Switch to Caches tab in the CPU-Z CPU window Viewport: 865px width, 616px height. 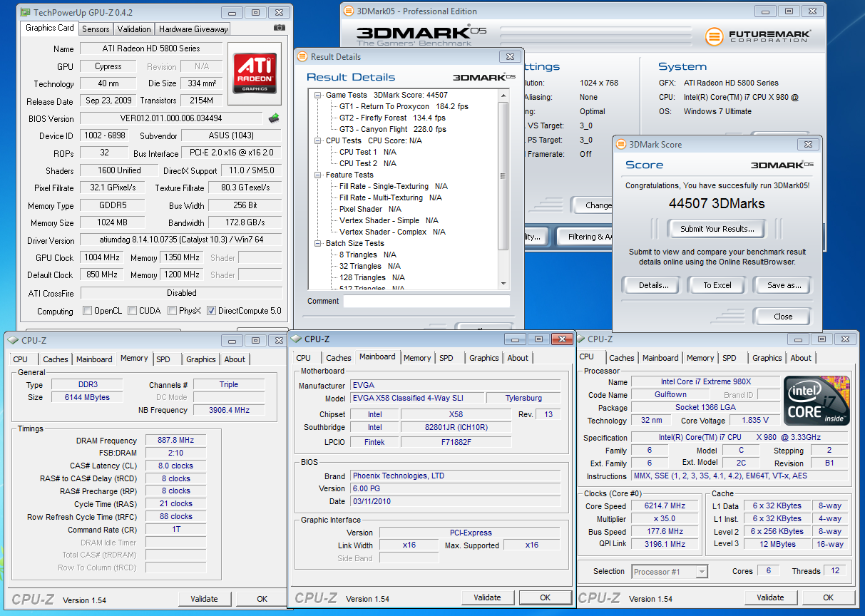pos(621,358)
